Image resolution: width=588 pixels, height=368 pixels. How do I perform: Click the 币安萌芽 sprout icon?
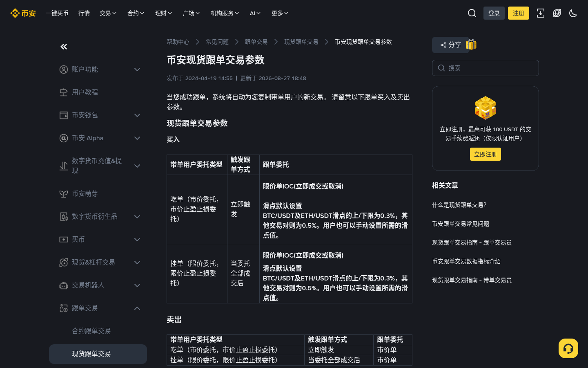pyautogui.click(x=64, y=194)
